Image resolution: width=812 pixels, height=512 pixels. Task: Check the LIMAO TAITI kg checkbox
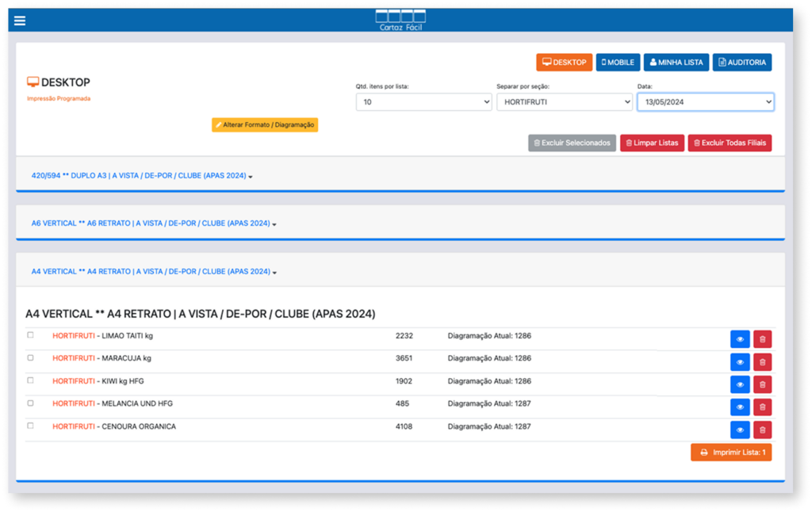click(31, 335)
